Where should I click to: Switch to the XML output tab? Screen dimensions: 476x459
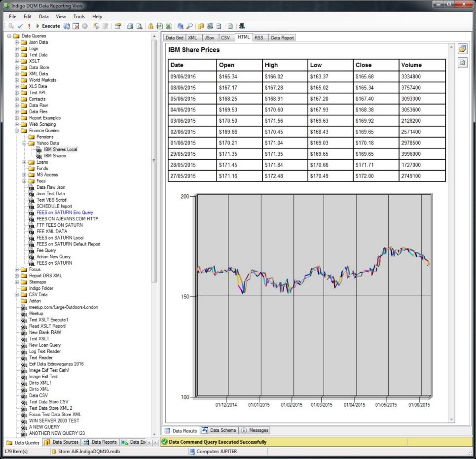[x=193, y=37]
